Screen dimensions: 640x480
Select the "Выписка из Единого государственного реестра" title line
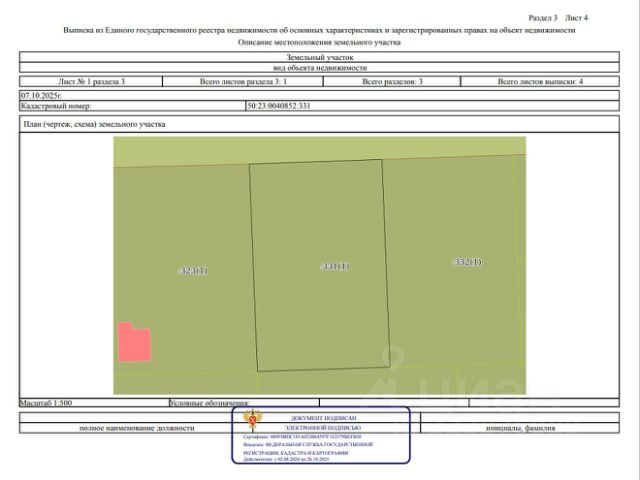click(x=319, y=30)
